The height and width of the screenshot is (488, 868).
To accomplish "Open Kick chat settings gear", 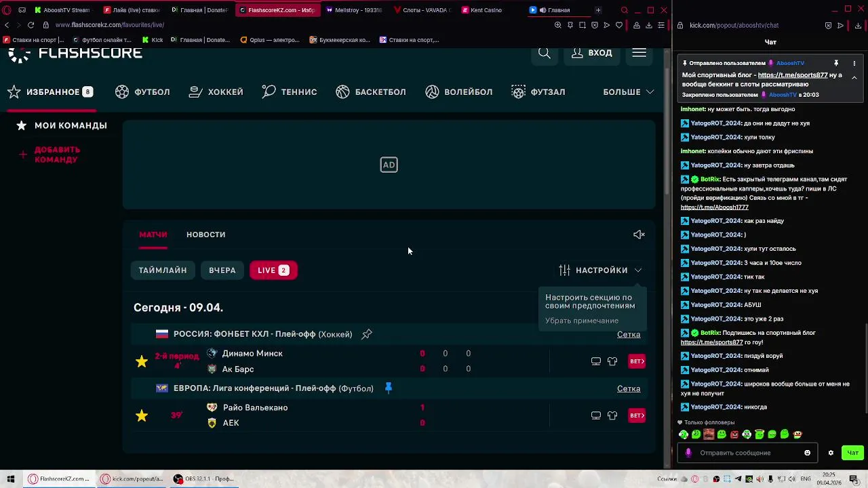I will [x=831, y=453].
